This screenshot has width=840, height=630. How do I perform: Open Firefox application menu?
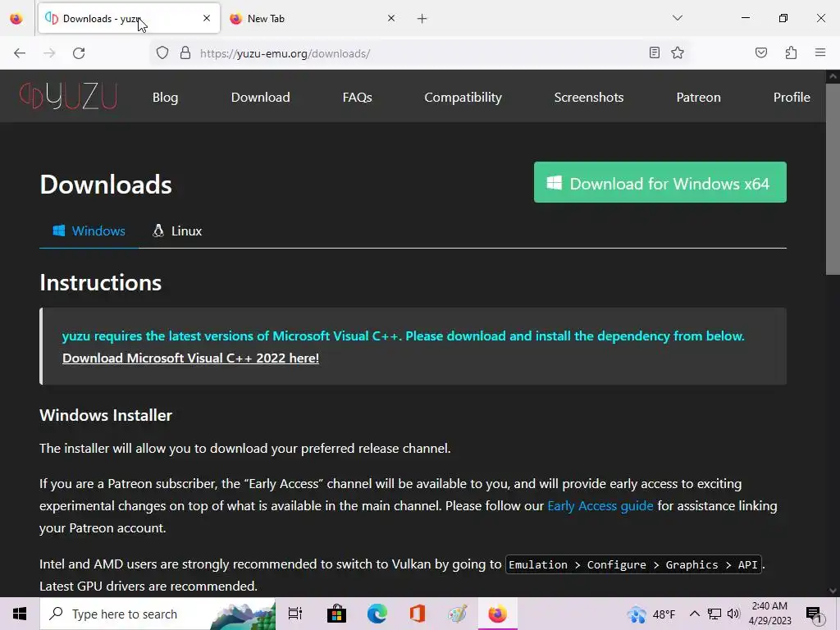pyautogui.click(x=820, y=52)
